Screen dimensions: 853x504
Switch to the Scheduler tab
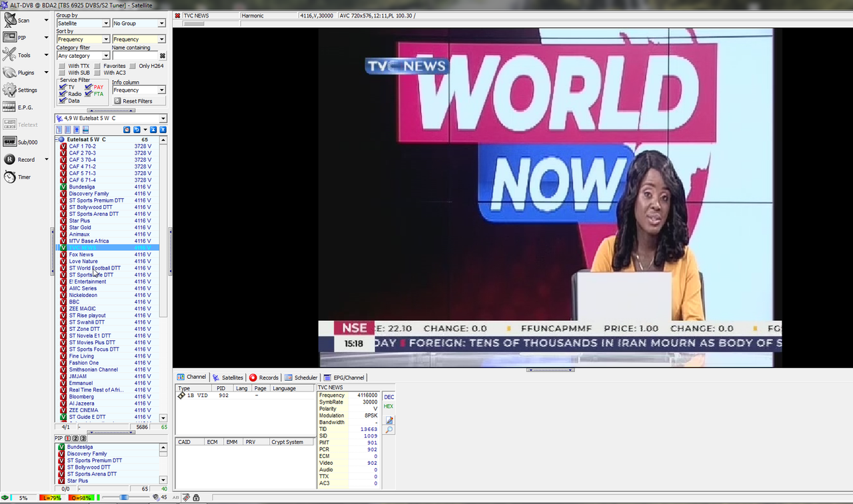tap(301, 378)
